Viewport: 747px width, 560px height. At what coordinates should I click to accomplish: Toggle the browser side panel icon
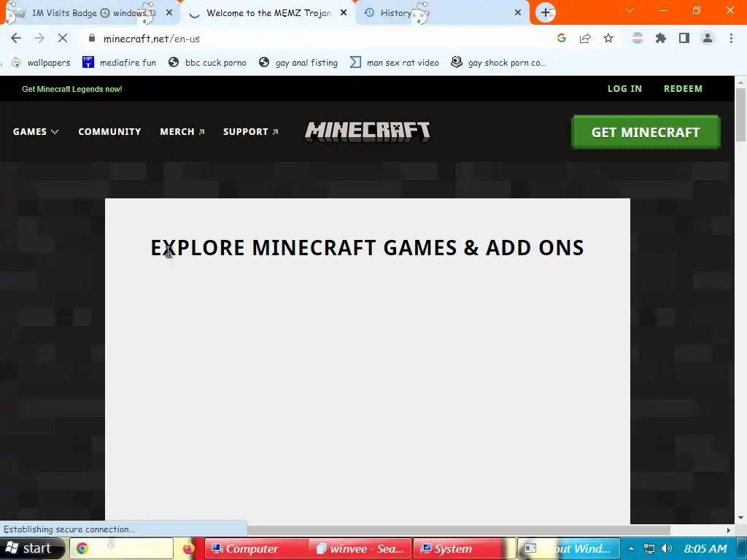coord(684,39)
